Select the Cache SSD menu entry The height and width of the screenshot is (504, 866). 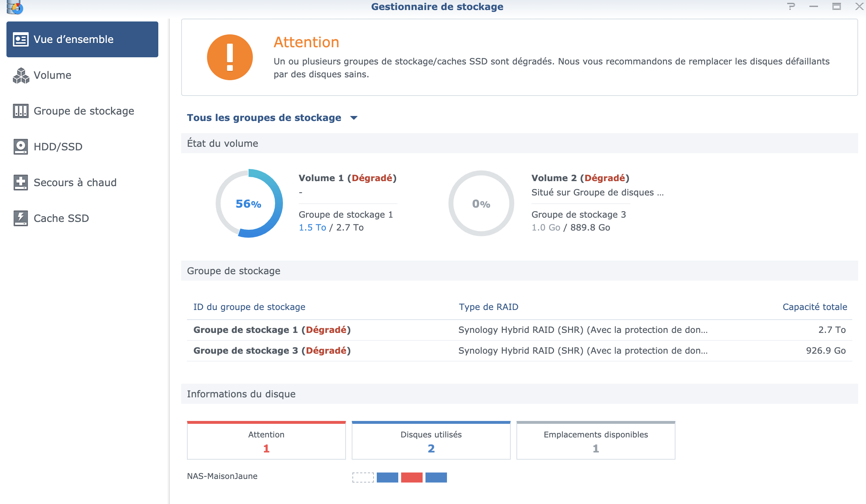pyautogui.click(x=61, y=218)
